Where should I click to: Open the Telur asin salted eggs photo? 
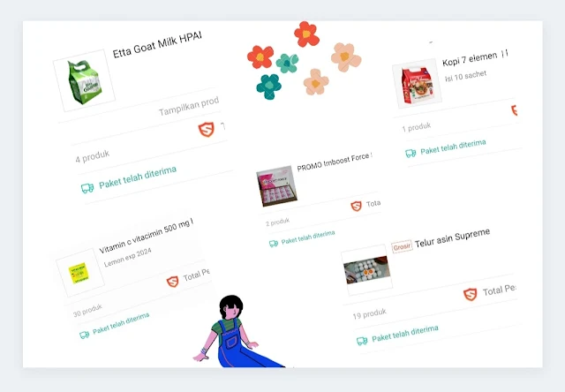[x=367, y=270]
